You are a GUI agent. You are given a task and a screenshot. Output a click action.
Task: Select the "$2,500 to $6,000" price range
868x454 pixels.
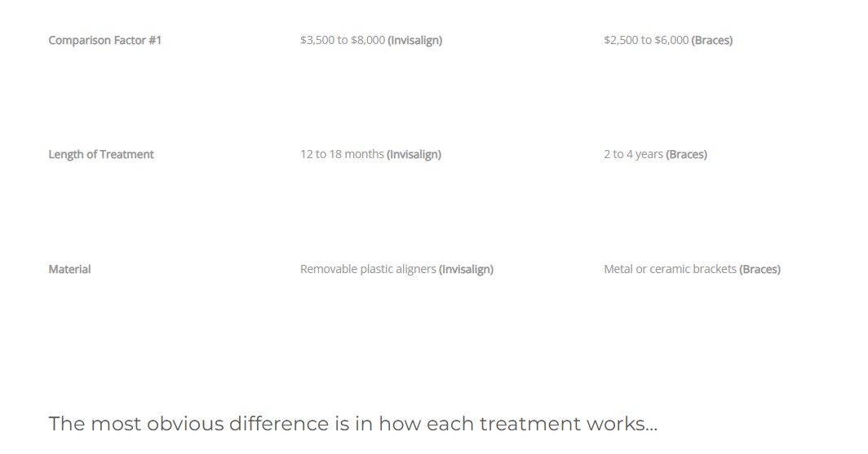(646, 40)
